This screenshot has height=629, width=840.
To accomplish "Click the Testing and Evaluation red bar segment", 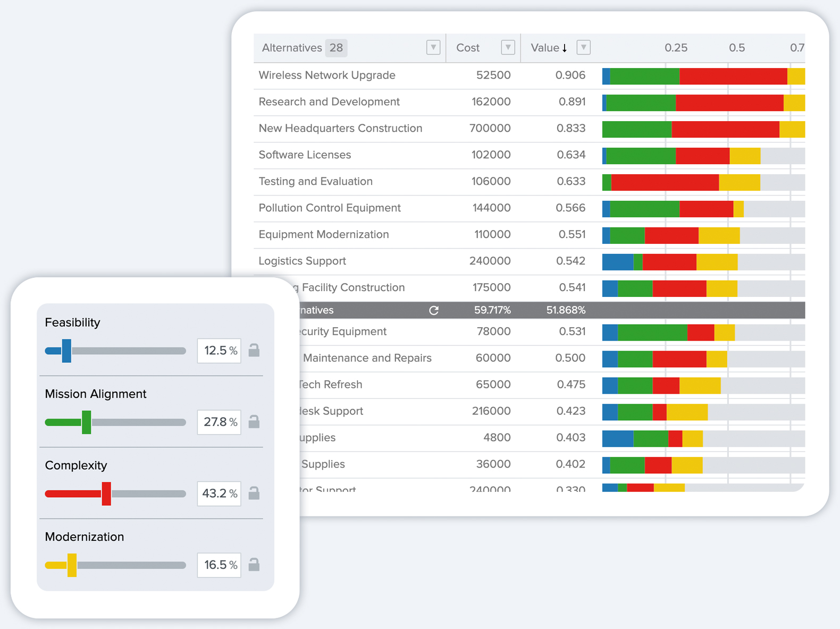I will [x=665, y=182].
